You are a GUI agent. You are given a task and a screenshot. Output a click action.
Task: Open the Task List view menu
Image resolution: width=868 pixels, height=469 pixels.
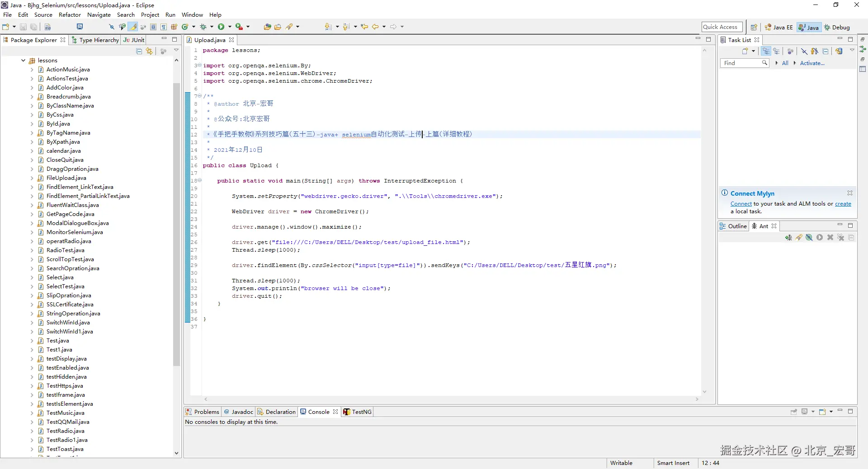852,51
